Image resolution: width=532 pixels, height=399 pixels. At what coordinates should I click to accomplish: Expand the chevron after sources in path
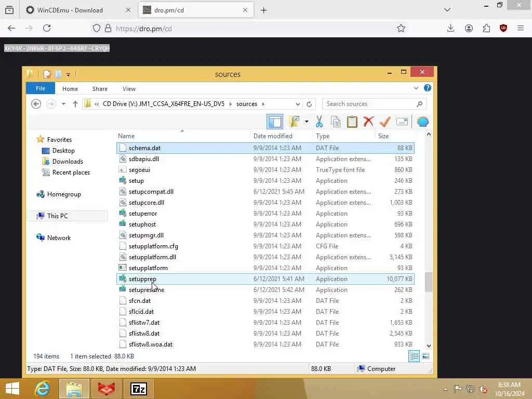click(x=263, y=104)
